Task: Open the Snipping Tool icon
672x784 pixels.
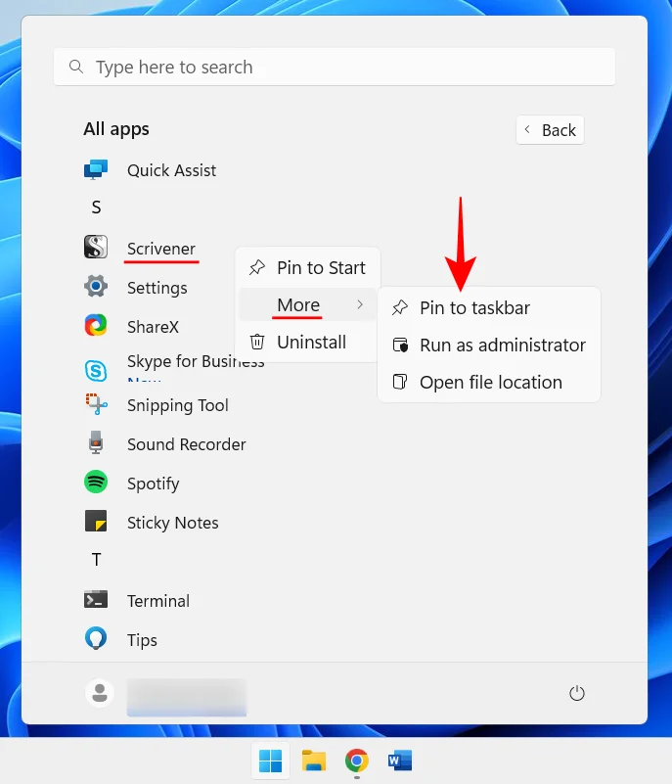Action: click(96, 404)
